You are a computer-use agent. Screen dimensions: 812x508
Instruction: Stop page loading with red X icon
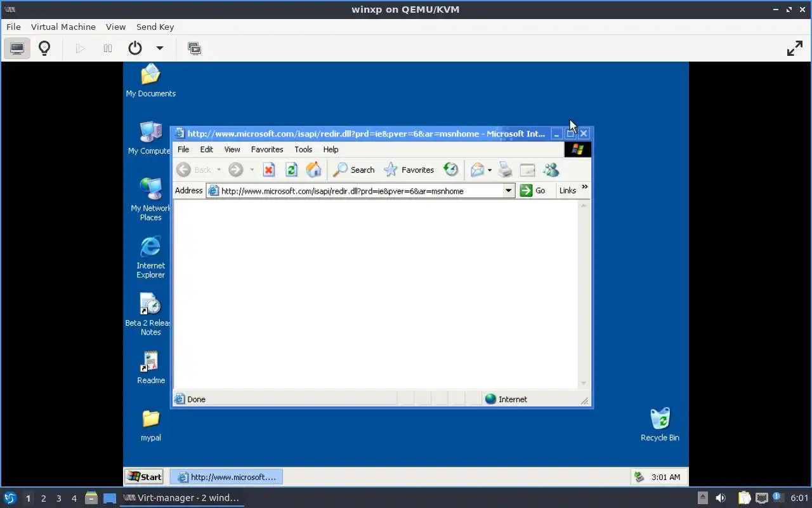[x=269, y=170]
